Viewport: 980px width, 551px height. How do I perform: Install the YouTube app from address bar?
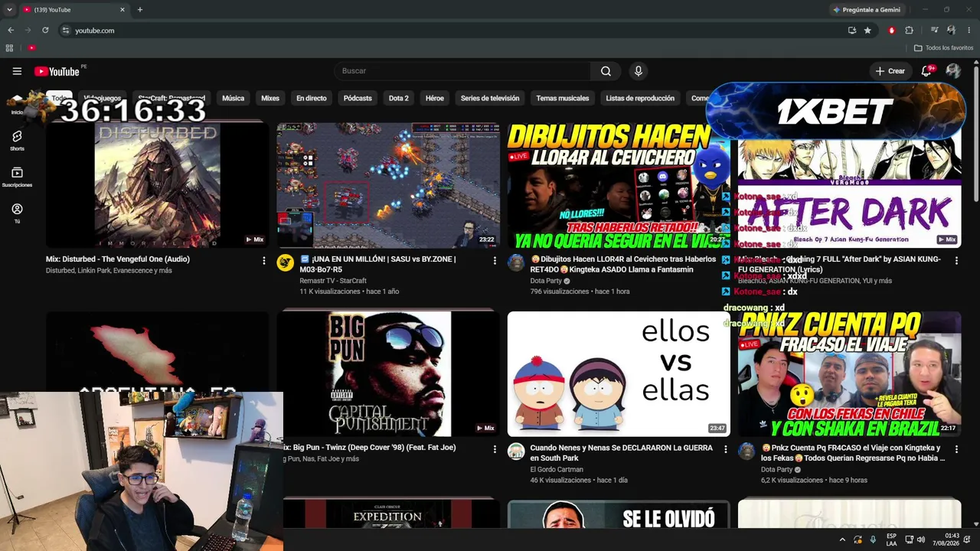[852, 31]
